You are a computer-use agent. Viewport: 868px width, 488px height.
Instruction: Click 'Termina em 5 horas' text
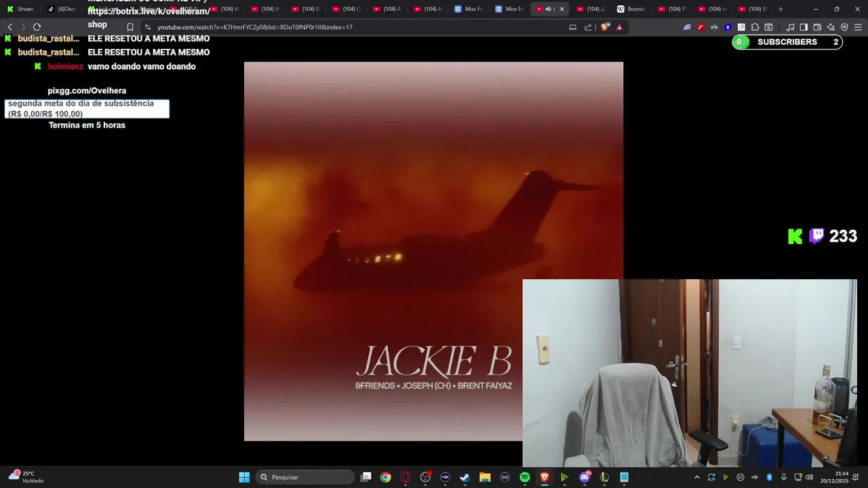click(87, 125)
